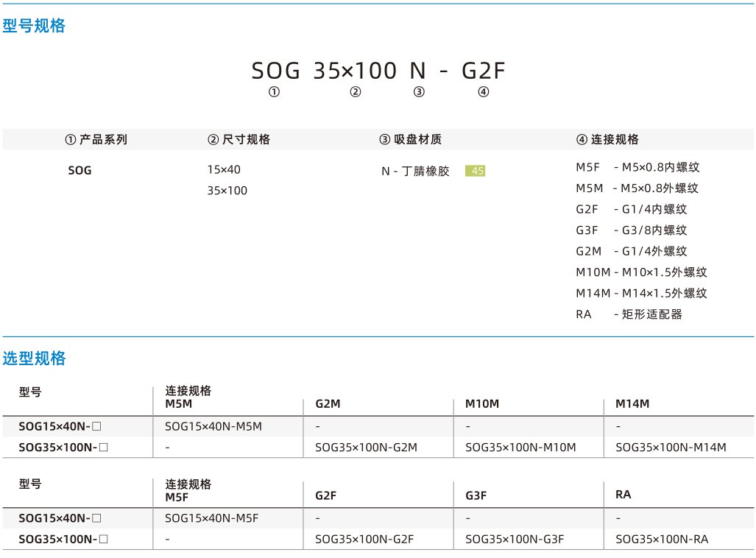Select the "④ 连接规格" column header
The image size is (756, 558).
coord(607,139)
